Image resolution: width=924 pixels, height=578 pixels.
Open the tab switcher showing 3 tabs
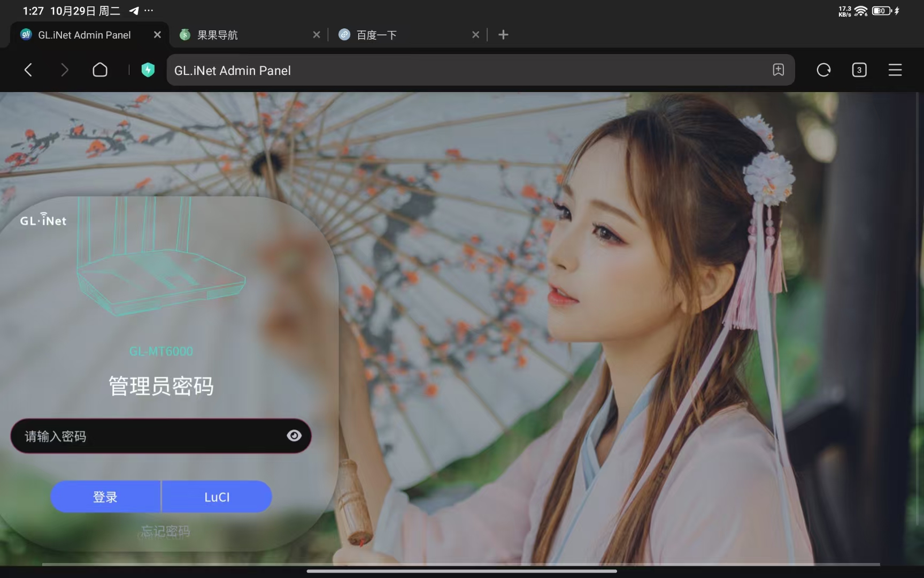859,70
